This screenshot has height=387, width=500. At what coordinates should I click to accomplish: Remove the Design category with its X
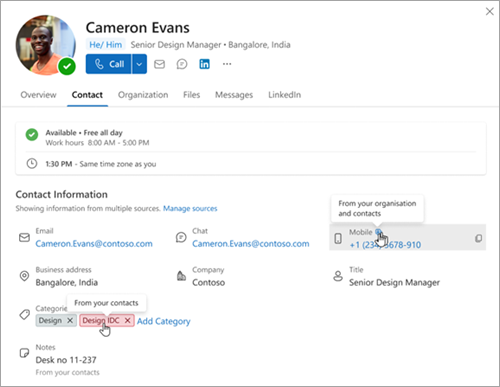pos(70,320)
